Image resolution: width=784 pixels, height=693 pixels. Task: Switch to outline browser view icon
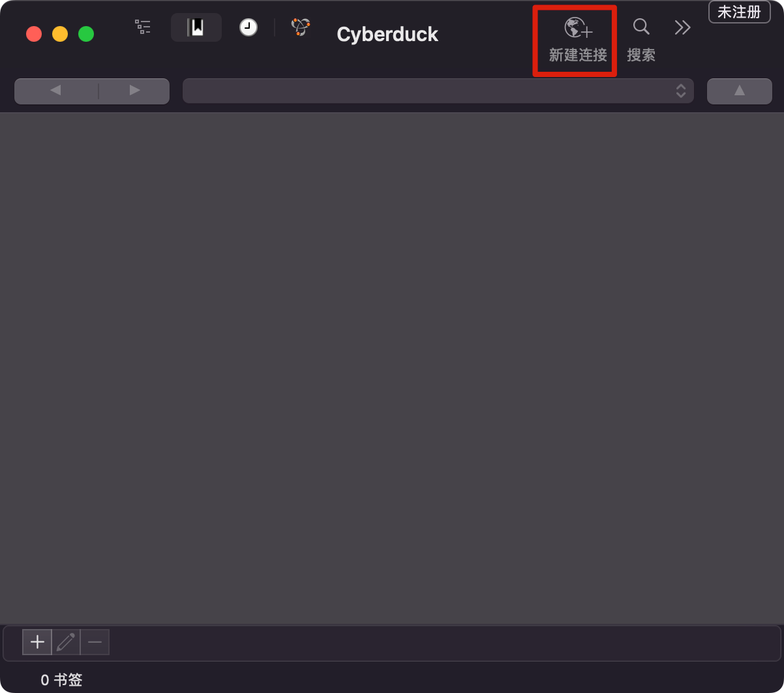[143, 27]
